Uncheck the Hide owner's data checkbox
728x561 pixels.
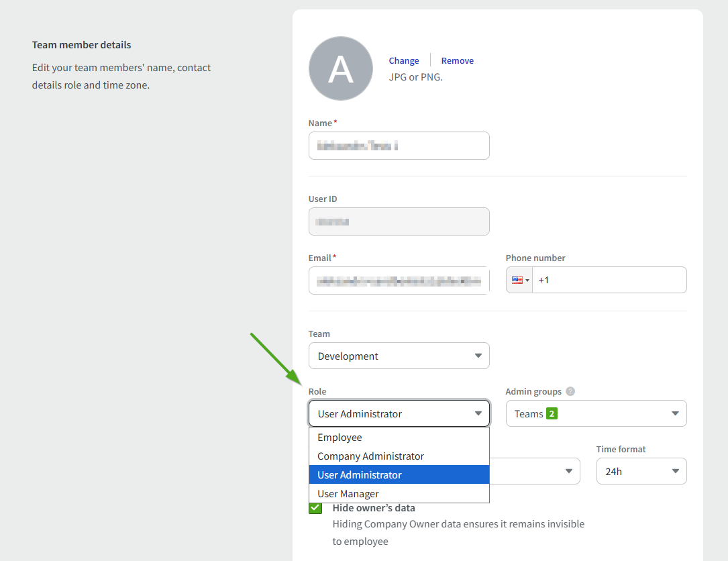315,508
